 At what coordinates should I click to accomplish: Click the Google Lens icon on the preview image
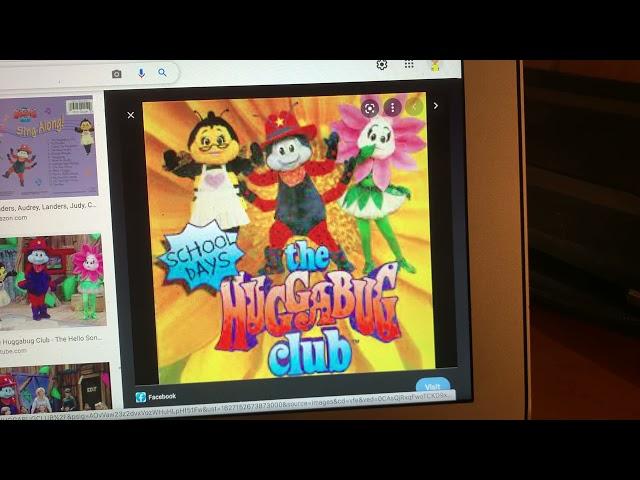click(370, 108)
